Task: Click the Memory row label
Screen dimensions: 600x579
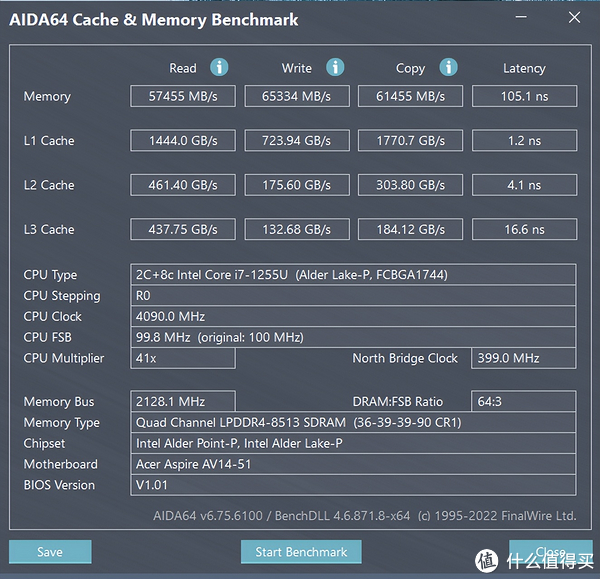Action: 47,96
